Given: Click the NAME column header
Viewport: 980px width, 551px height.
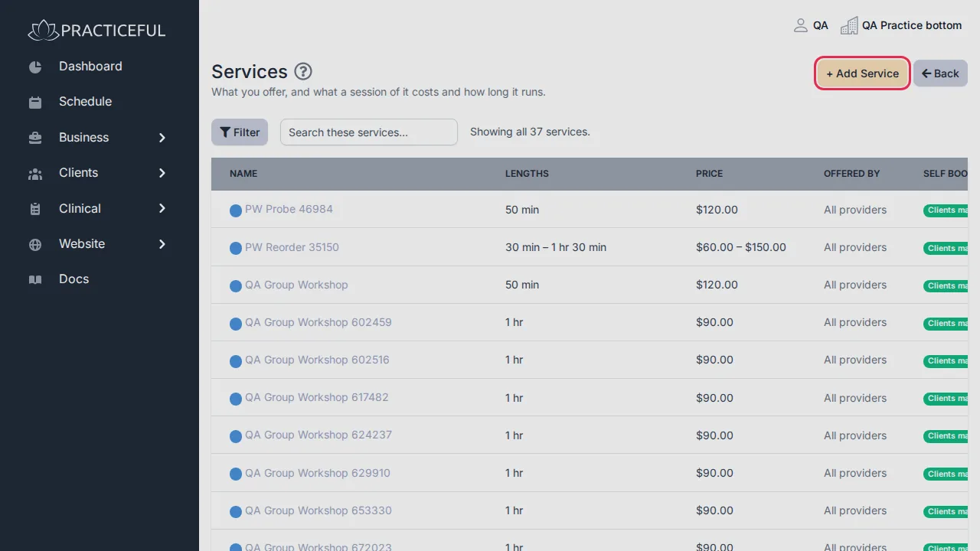Looking at the screenshot, I should [243, 174].
